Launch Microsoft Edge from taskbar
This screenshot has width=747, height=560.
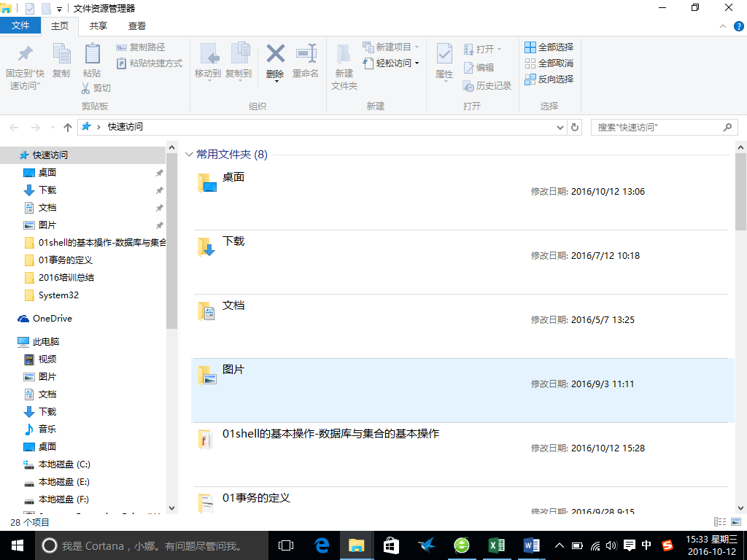coord(322,545)
